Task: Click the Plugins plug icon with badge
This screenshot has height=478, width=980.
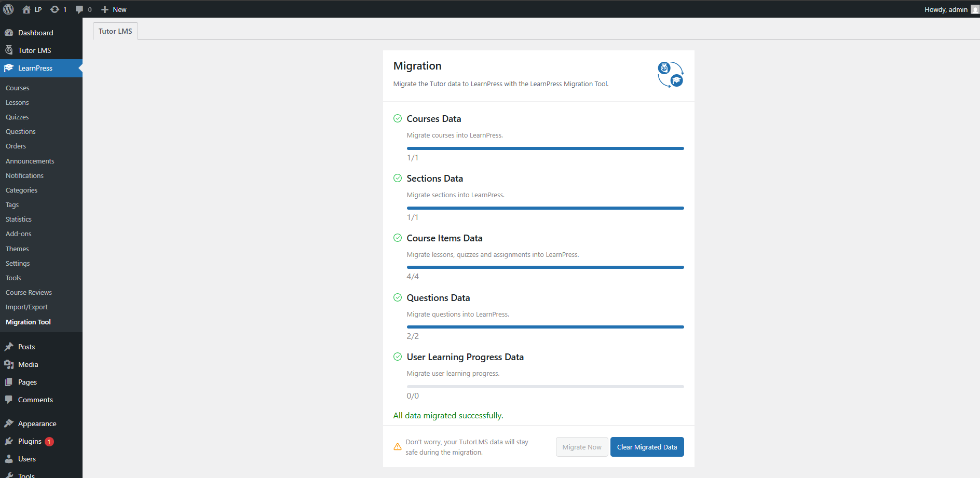Action: [9, 441]
